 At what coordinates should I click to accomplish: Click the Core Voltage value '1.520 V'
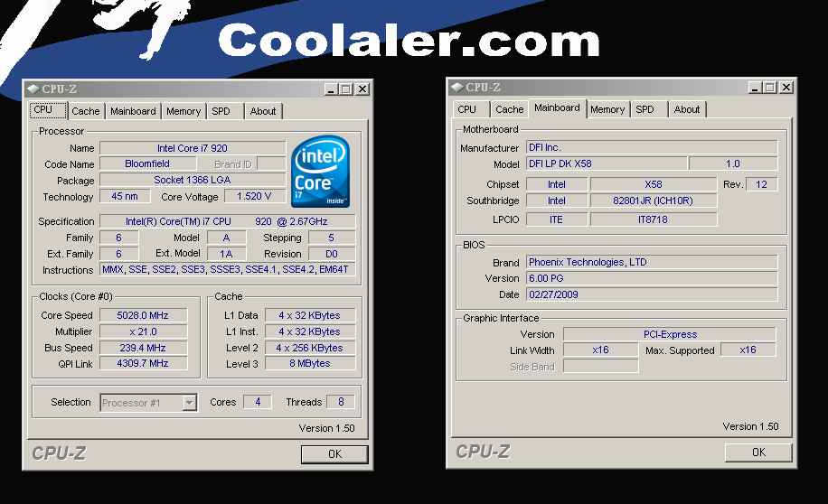click(254, 196)
